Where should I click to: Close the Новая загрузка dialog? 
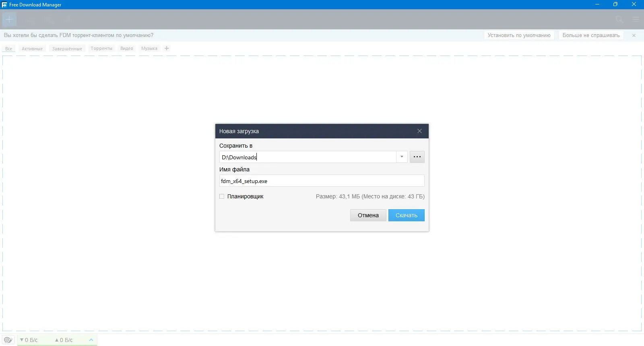point(419,131)
